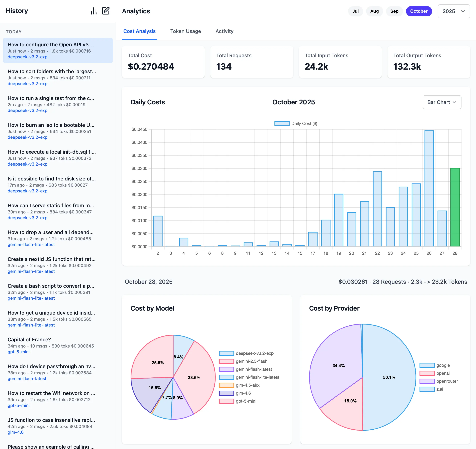This screenshot has width=476, height=449.
Task: Select the Sep month filter
Action: click(394, 11)
